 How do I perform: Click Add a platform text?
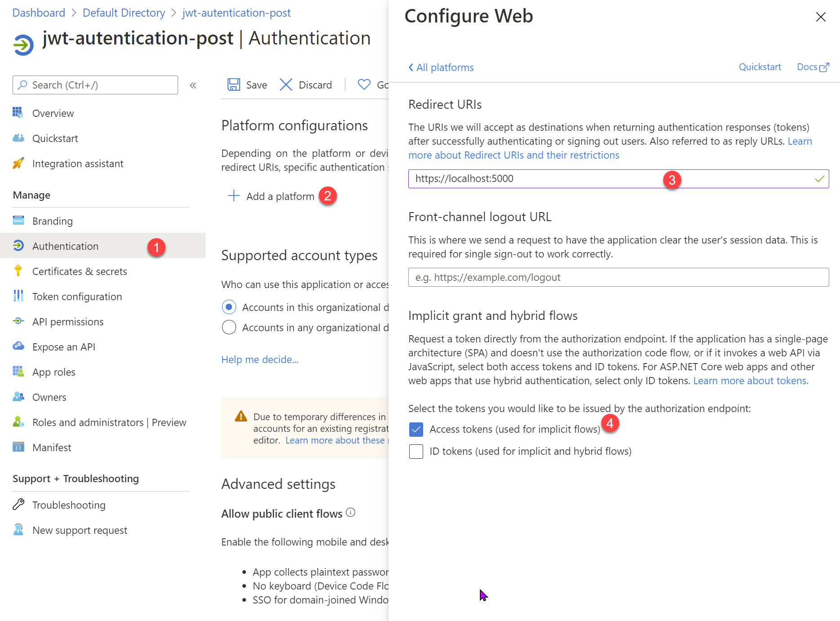[x=280, y=196]
